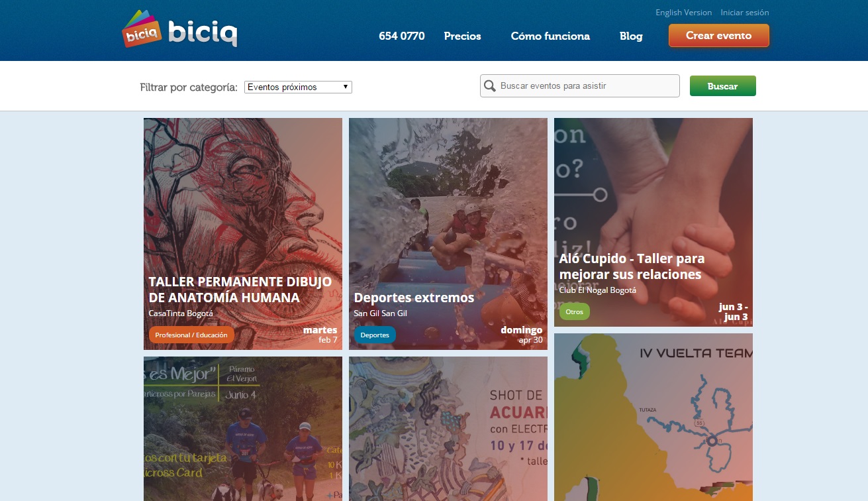Select the blue Deportes category tag
Screen dimensions: 868x501
(375, 335)
